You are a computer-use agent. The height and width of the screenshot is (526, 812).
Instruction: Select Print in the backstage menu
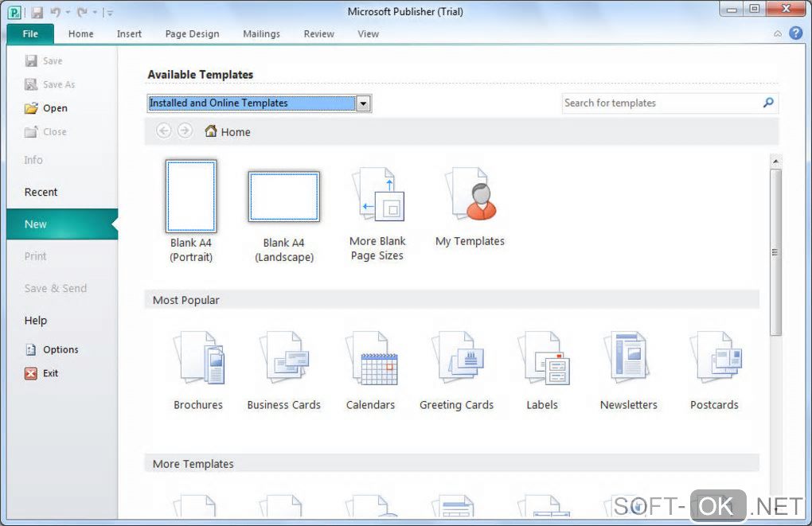(x=35, y=256)
